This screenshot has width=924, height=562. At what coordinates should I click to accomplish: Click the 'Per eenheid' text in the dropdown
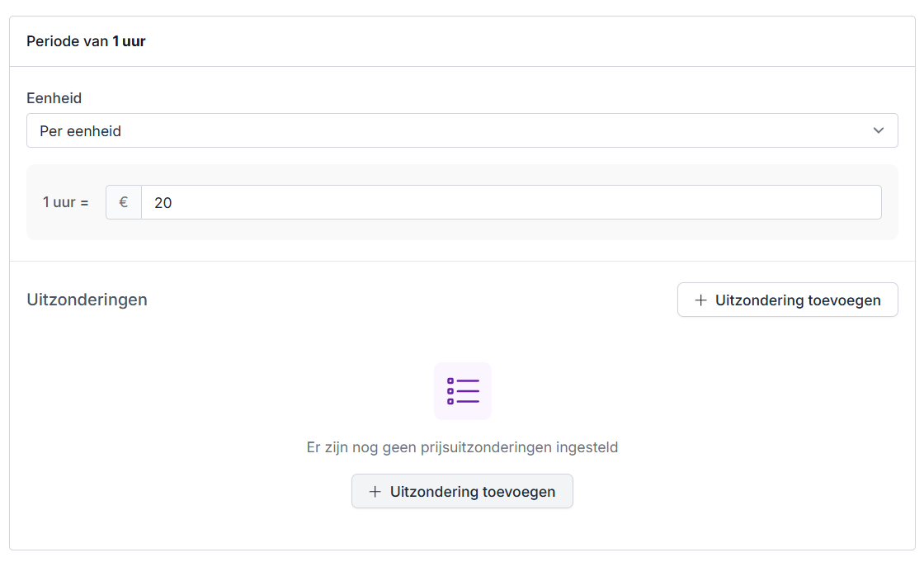tap(80, 131)
